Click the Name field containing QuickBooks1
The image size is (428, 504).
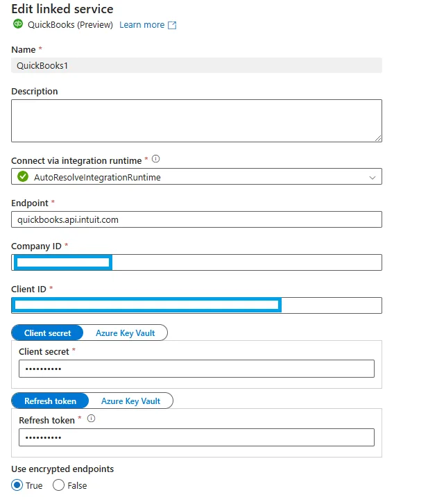pos(196,65)
